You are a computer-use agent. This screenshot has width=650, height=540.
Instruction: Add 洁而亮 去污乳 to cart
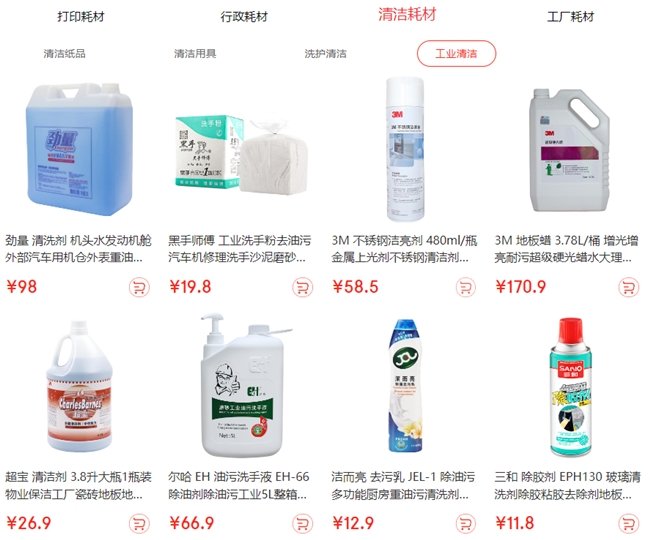click(x=466, y=523)
